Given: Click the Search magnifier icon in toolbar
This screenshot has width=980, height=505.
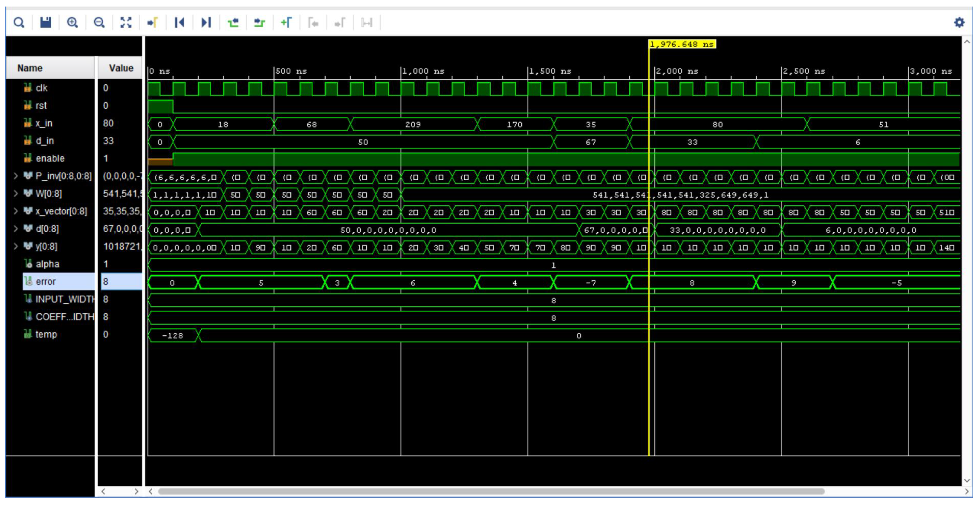Looking at the screenshot, I should point(19,23).
